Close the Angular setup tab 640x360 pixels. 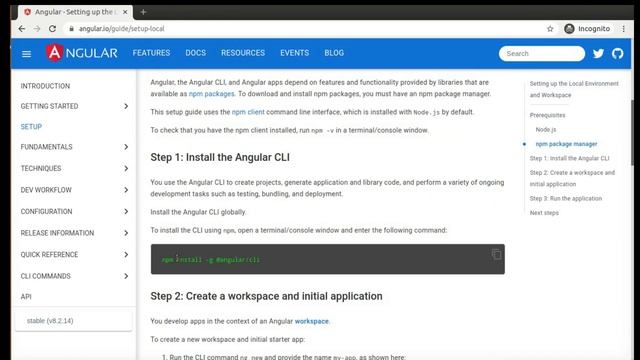click(x=125, y=12)
